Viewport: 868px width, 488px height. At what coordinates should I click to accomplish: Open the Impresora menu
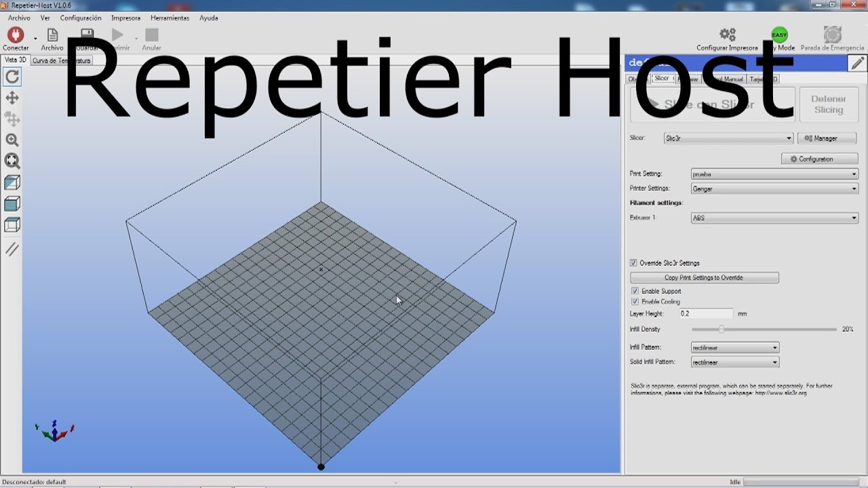tap(126, 18)
